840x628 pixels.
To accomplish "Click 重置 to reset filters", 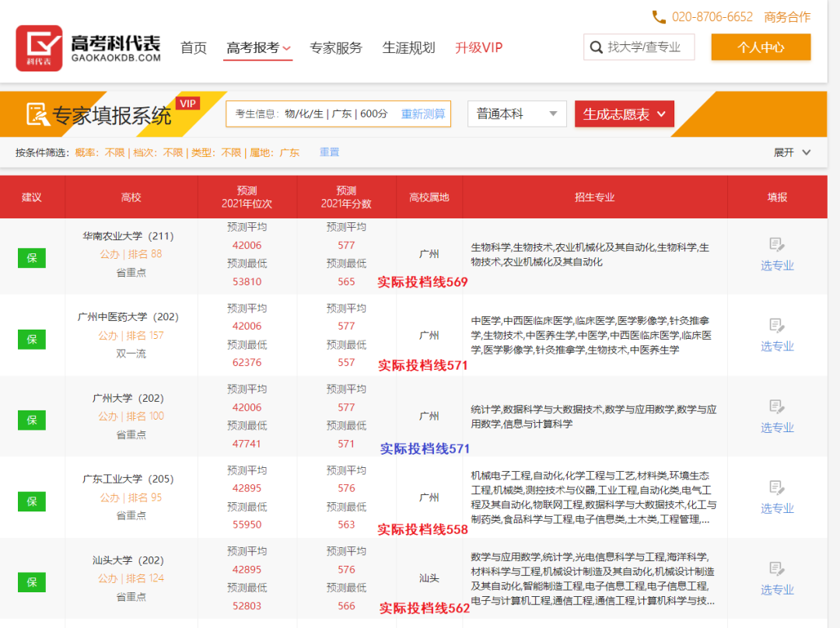I will pos(330,152).
